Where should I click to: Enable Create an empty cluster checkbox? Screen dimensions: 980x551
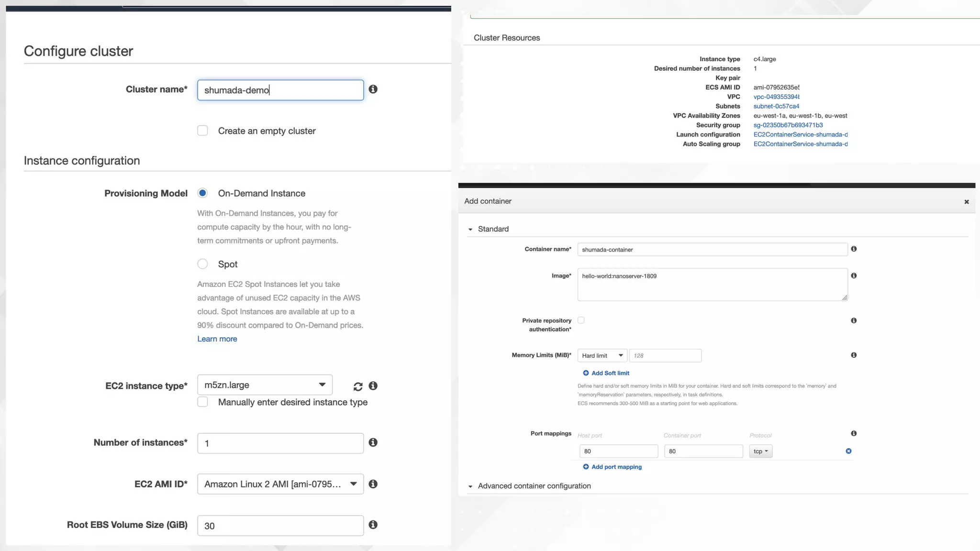tap(203, 131)
